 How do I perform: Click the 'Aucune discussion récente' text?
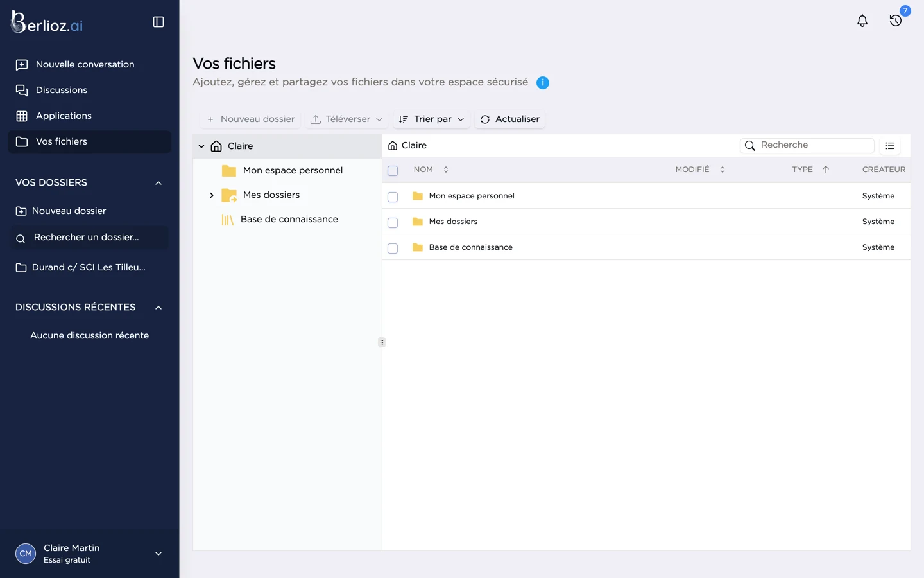[x=89, y=335]
